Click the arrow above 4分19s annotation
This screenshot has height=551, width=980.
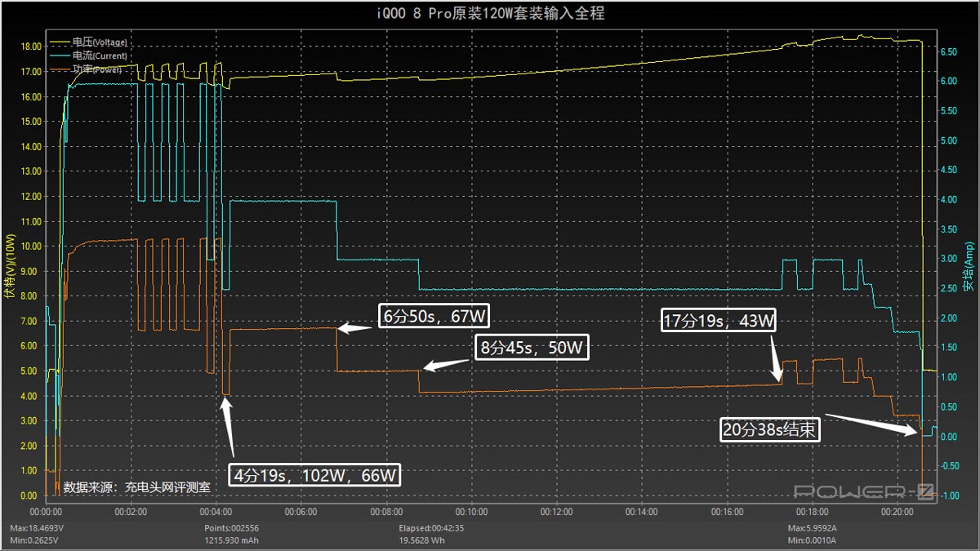click(229, 424)
